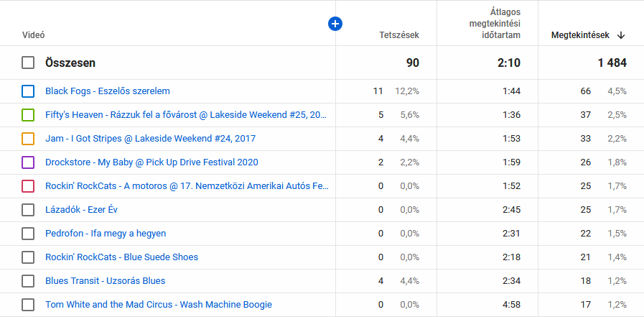
Task: Check the Blues Transit row checkbox
Action: coord(28,281)
